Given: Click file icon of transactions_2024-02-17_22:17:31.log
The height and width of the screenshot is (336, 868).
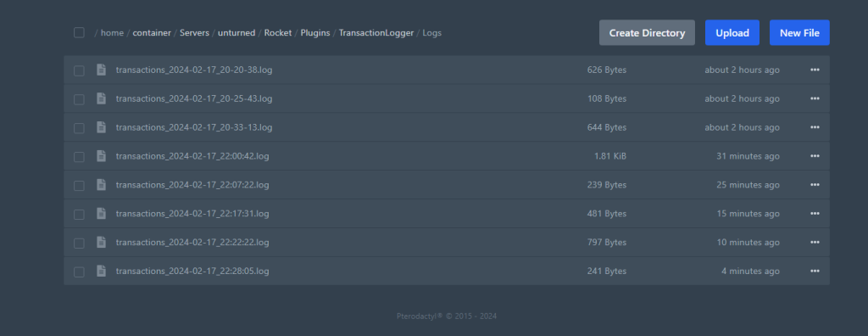Looking at the screenshot, I should [102, 214].
